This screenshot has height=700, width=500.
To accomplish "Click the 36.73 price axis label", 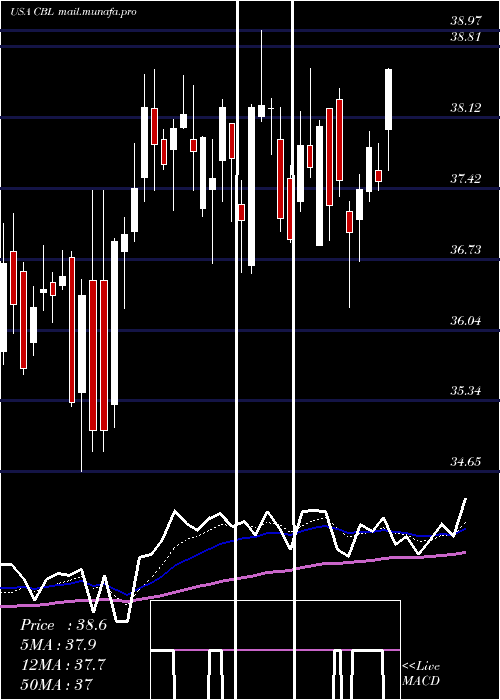I will tap(465, 250).
